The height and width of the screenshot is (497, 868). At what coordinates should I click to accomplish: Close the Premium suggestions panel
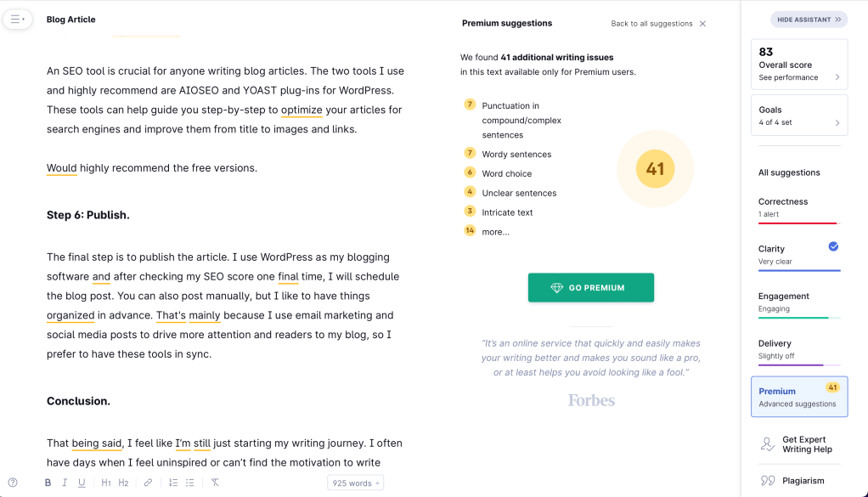tap(702, 24)
